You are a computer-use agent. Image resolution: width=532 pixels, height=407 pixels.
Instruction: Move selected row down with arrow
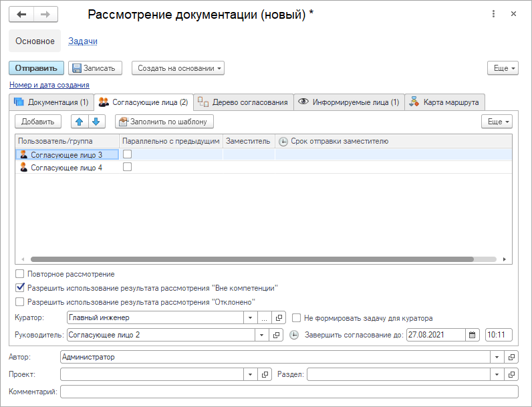[x=96, y=122]
